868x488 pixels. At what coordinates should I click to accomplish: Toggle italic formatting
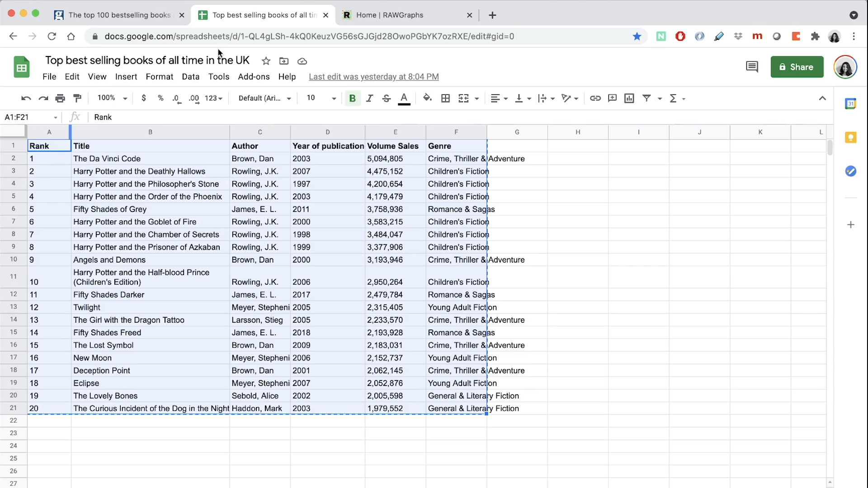(x=369, y=98)
